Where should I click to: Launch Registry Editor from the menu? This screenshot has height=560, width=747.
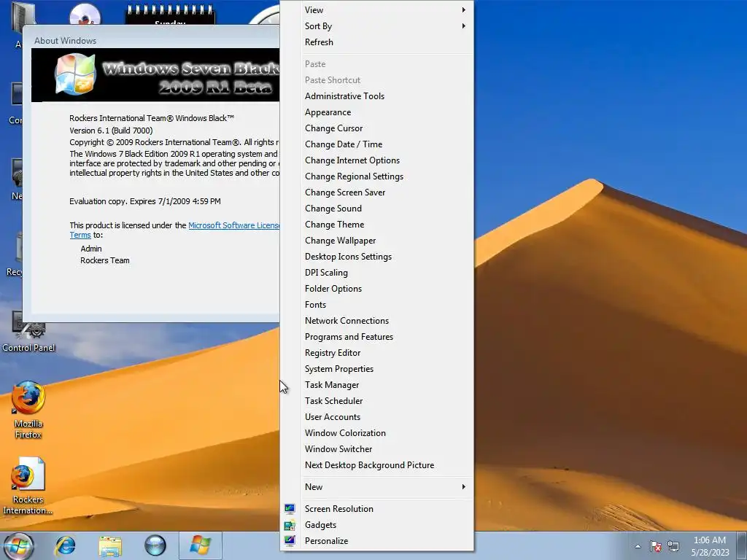(x=377, y=353)
